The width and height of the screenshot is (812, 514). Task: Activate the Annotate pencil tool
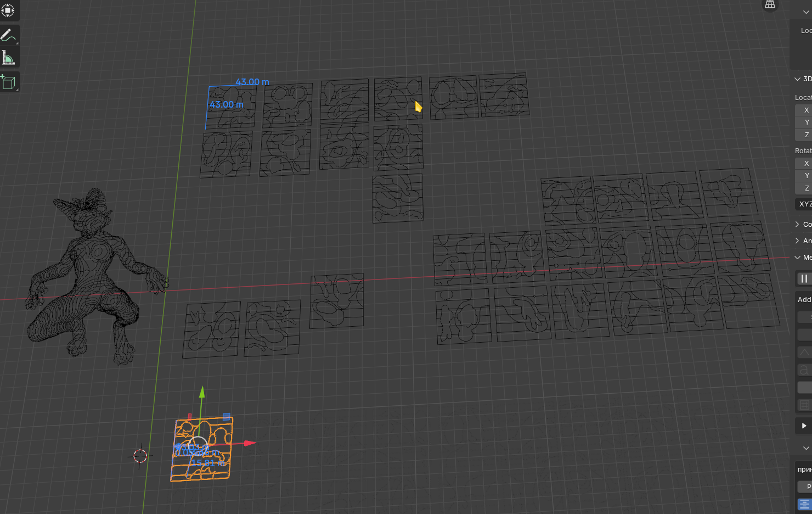click(x=9, y=35)
